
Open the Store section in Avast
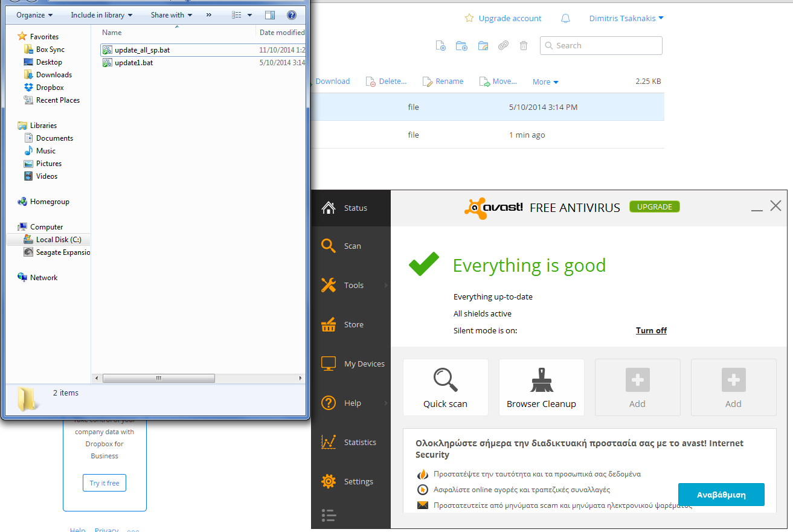pyautogui.click(x=350, y=324)
